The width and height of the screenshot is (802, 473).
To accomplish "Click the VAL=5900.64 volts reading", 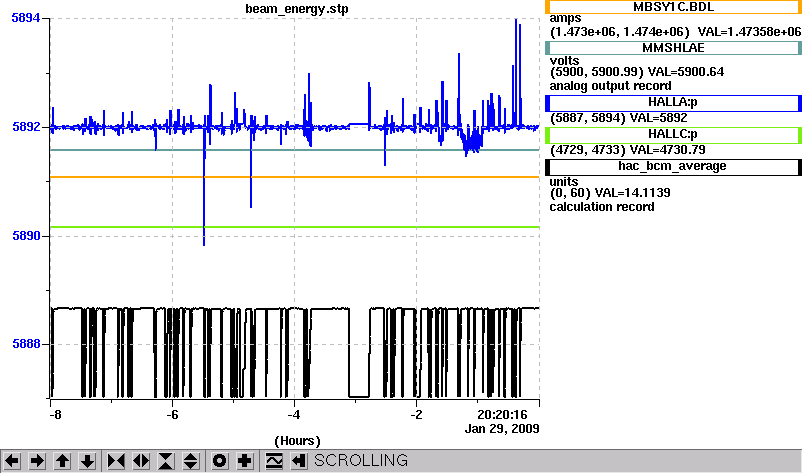I will (686, 72).
